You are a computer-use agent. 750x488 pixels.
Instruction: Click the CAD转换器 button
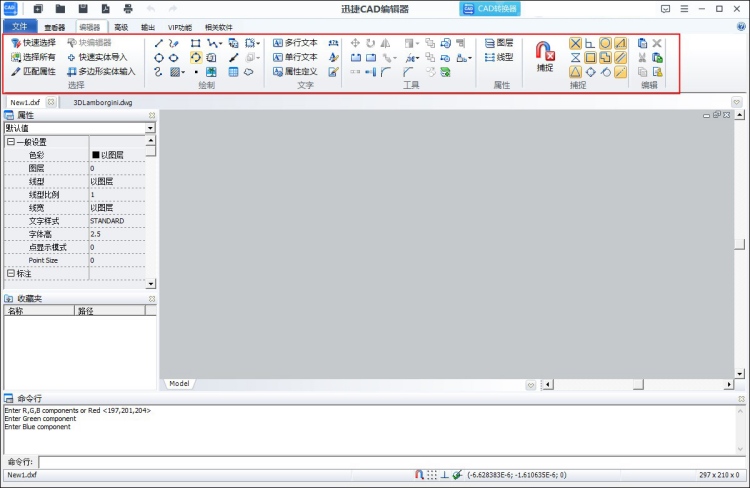coord(490,9)
